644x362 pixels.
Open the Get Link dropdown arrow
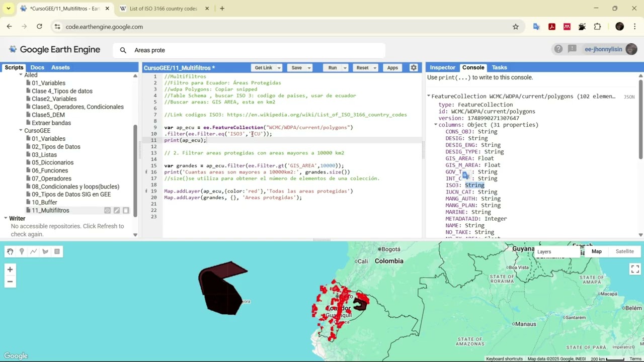[279, 68]
